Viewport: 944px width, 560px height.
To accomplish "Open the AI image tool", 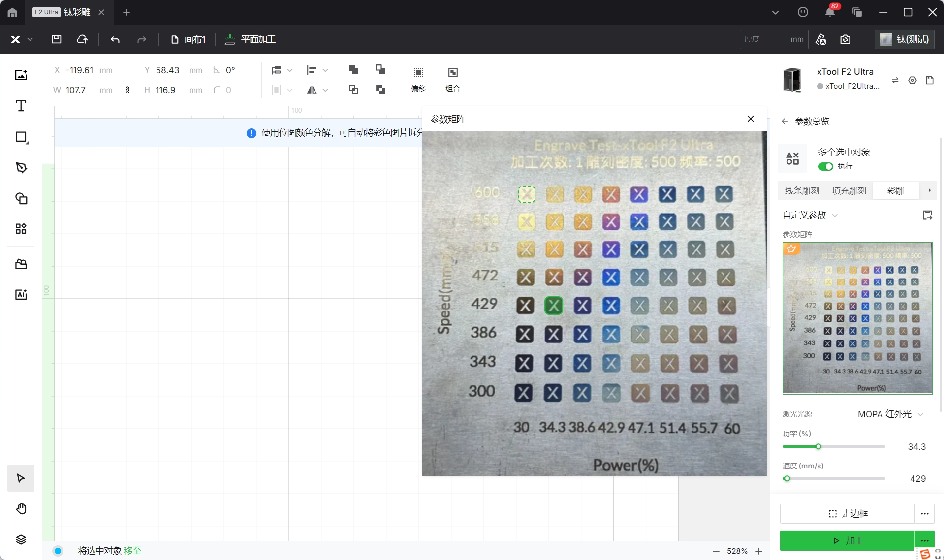I will [21, 295].
